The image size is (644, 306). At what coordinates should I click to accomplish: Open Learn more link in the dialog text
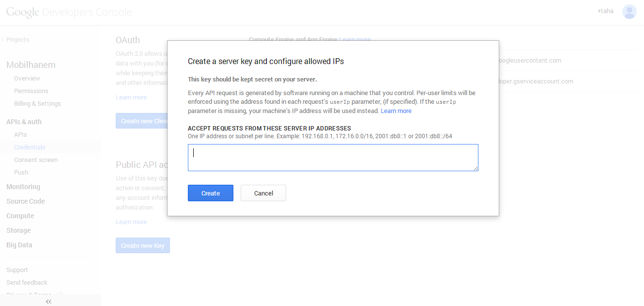[396, 111]
